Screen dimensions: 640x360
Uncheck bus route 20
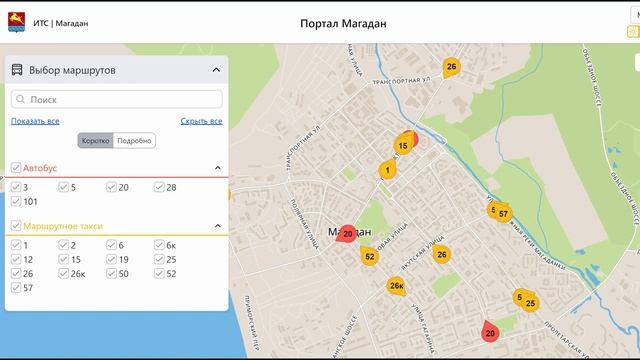[111, 187]
